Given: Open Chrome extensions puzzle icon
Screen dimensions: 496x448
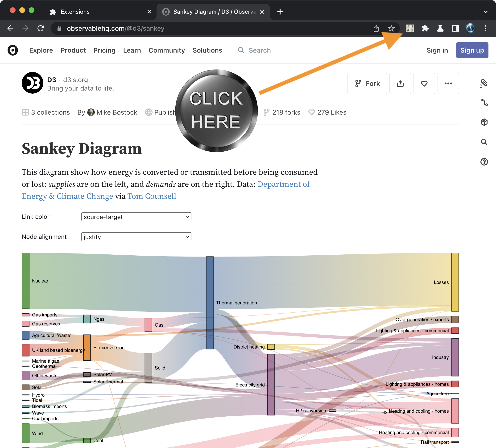Looking at the screenshot, I should pos(425,29).
